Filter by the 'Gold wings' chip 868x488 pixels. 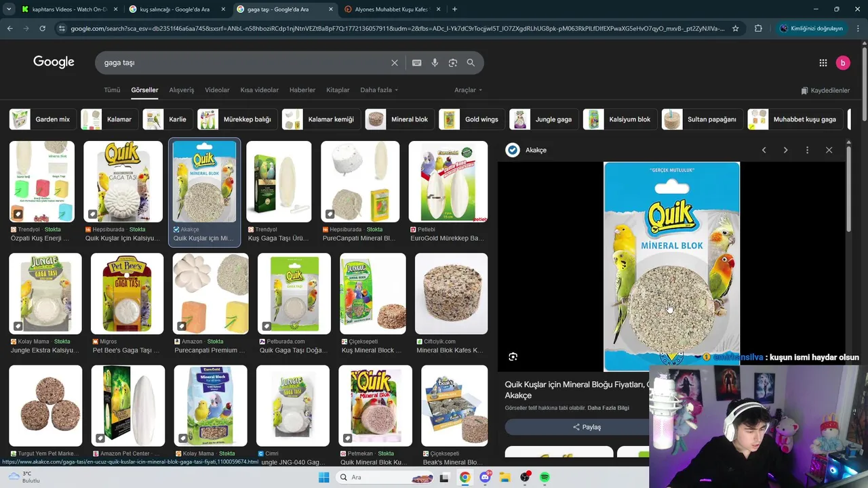pyautogui.click(x=471, y=119)
